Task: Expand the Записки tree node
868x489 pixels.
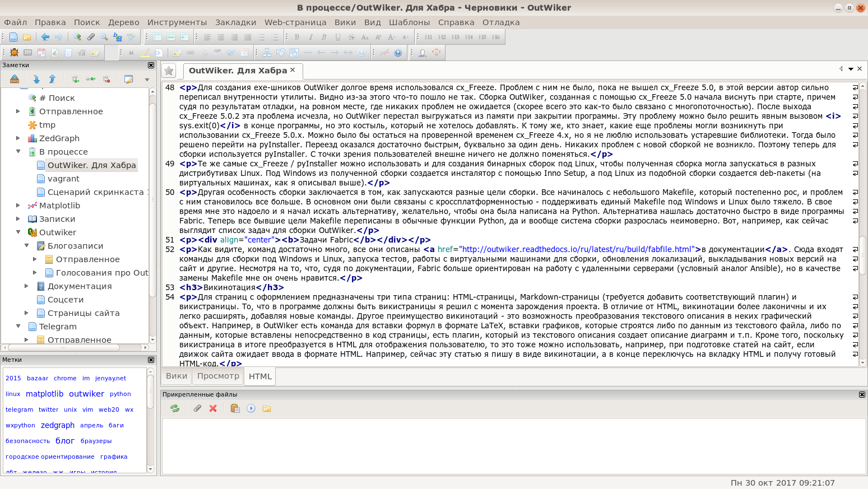Action: 18,219
